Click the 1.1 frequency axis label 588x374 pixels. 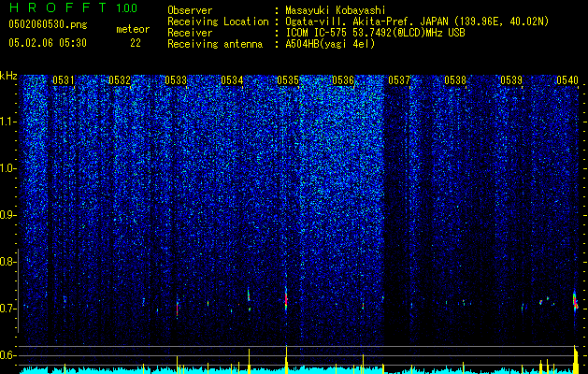click(8, 122)
